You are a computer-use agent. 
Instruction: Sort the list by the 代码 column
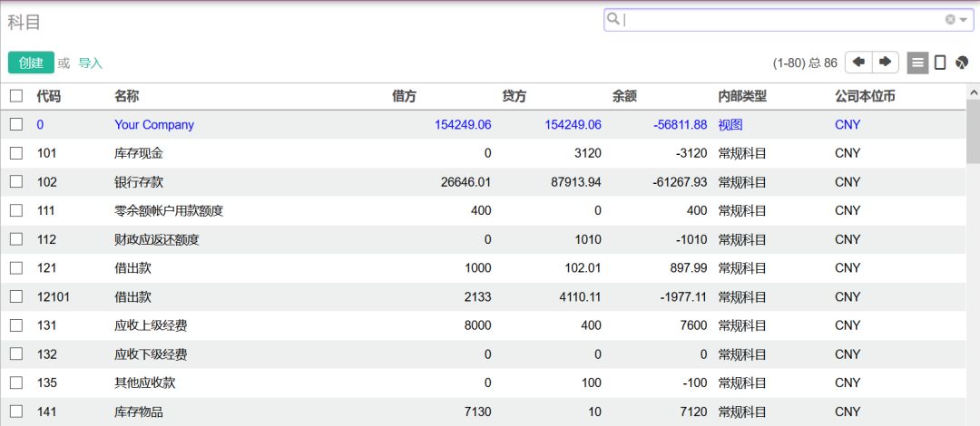pos(49,96)
